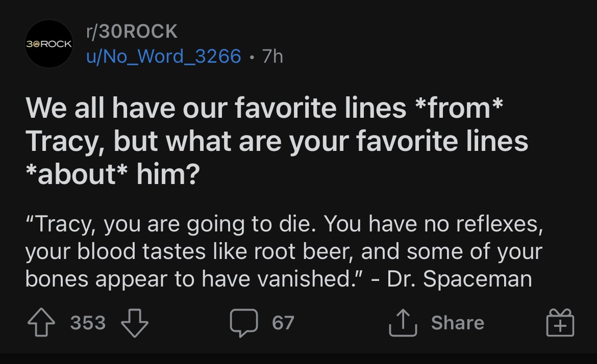Click the 67 comments count

coord(283,323)
